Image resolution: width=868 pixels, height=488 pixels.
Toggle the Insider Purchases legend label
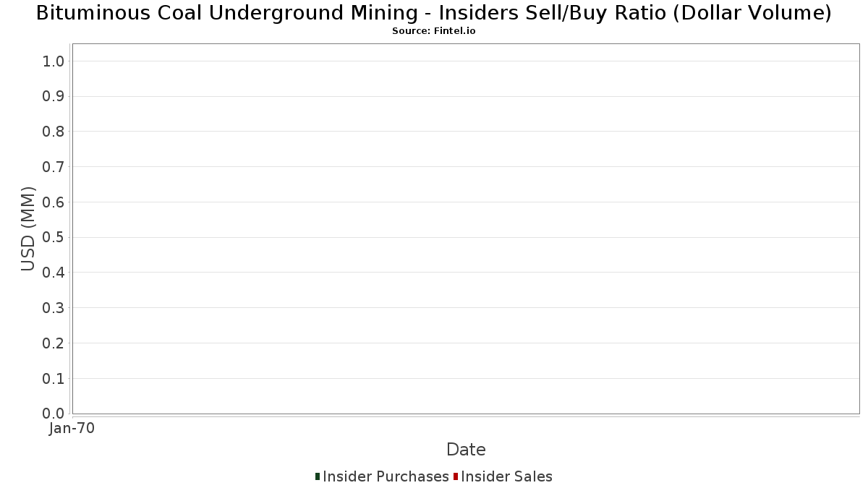click(x=386, y=476)
